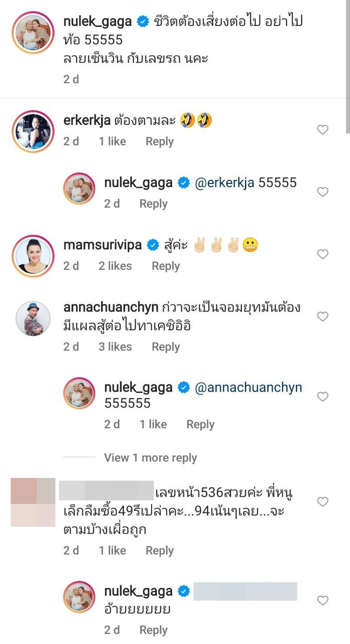350x644 pixels.
Task: View the 3 likes on annachuanchyn's comment
Action: pos(115,347)
